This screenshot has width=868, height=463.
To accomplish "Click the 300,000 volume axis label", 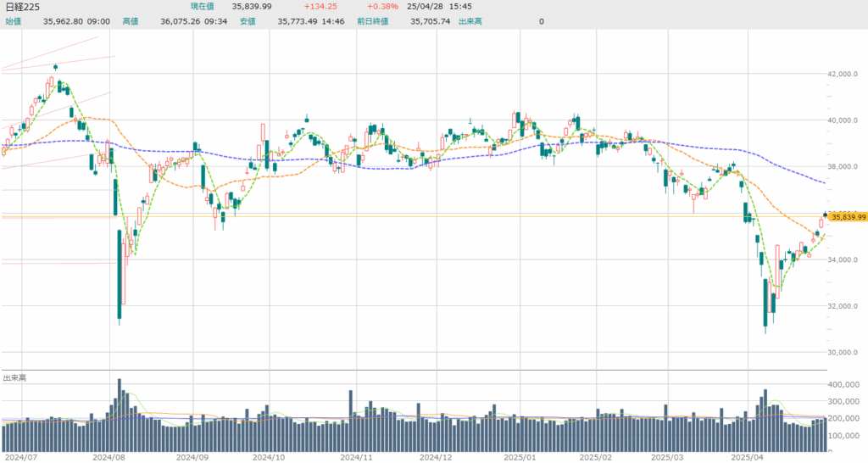I will pyautogui.click(x=843, y=402).
